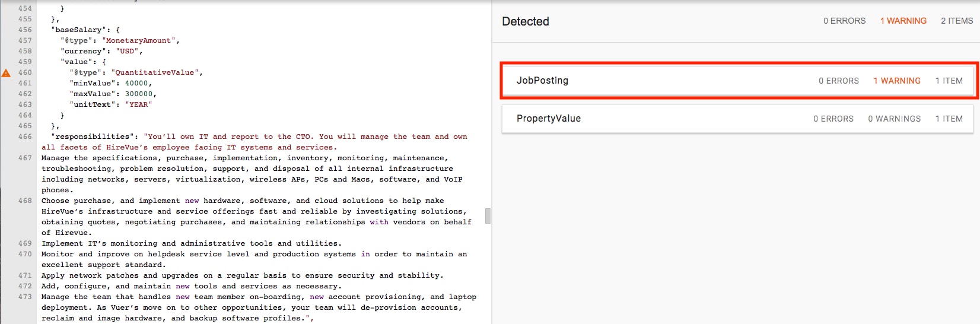980x324 pixels.
Task: Click the Detected heading
Action: coord(526,21)
